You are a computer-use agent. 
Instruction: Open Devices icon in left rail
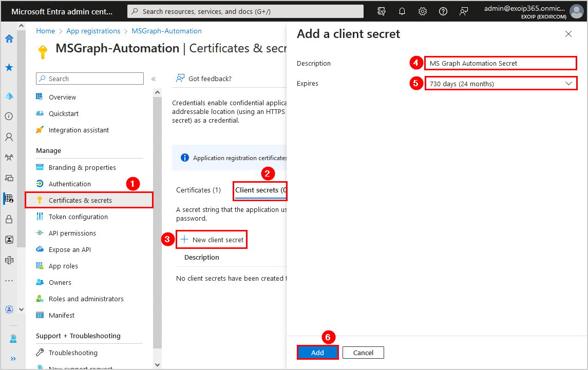9,178
